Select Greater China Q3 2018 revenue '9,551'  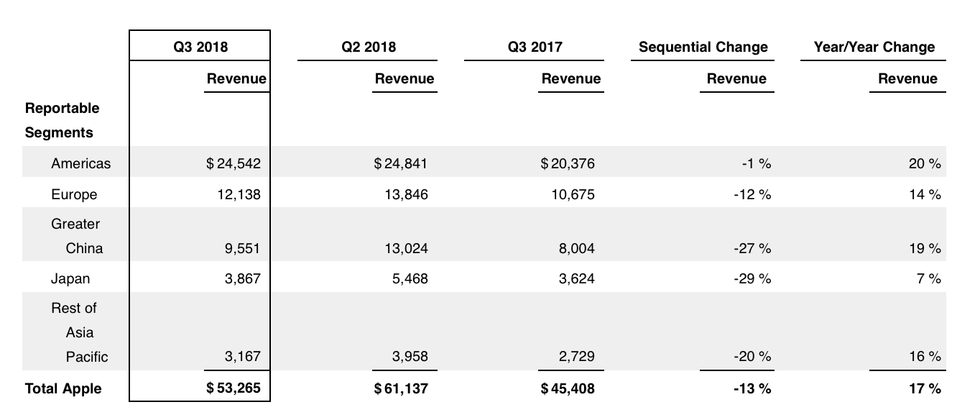coord(242,248)
